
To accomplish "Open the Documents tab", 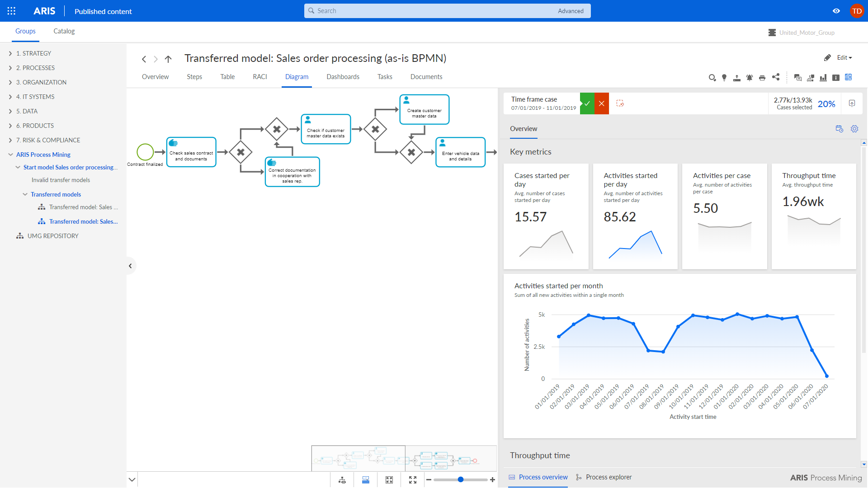I will pos(426,77).
